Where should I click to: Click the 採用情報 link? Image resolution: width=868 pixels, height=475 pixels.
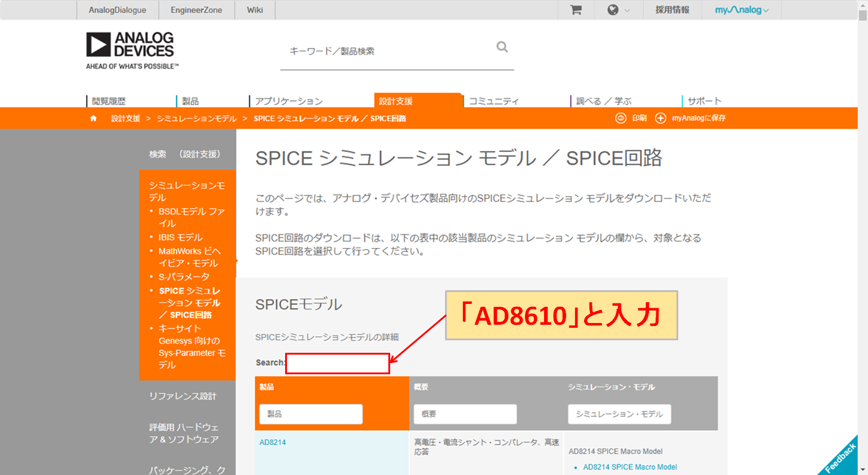coord(672,10)
